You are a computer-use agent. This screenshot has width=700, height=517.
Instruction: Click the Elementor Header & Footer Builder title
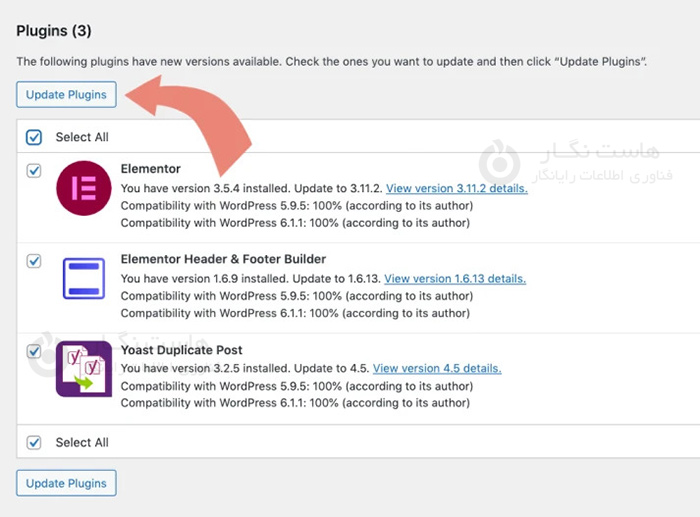click(223, 259)
